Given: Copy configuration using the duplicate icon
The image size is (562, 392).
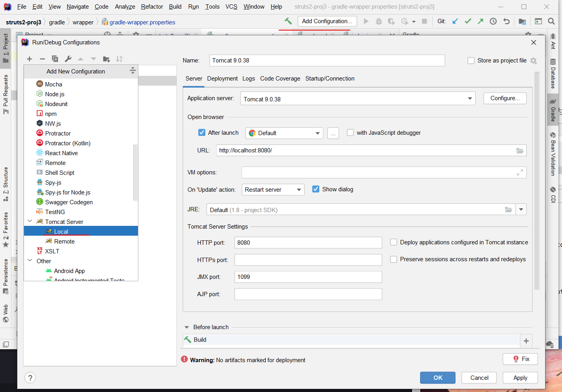Looking at the screenshot, I should [x=55, y=59].
